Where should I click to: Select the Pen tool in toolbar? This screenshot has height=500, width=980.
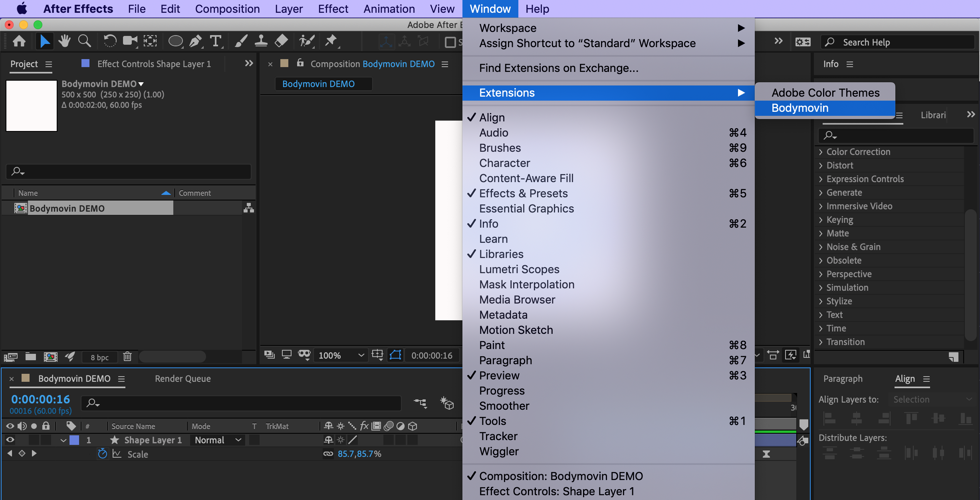(195, 41)
